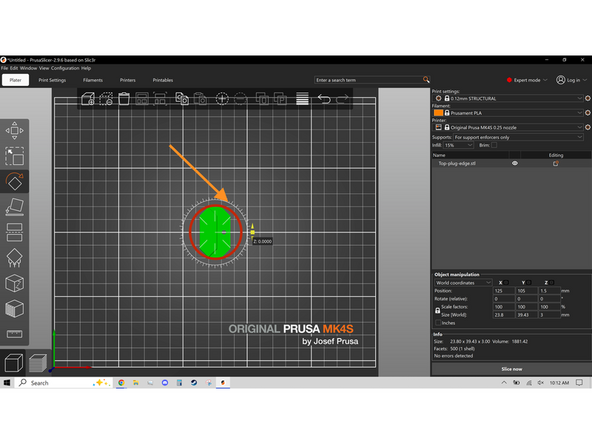Viewport: 592px width, 444px height.
Task: Select the Scale gizmo tool
Action: [14, 156]
